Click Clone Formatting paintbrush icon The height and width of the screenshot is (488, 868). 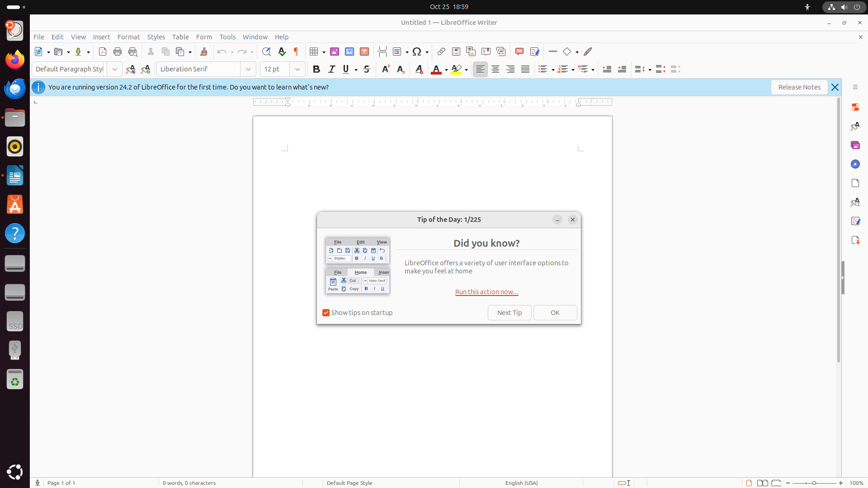pyautogui.click(x=204, y=52)
